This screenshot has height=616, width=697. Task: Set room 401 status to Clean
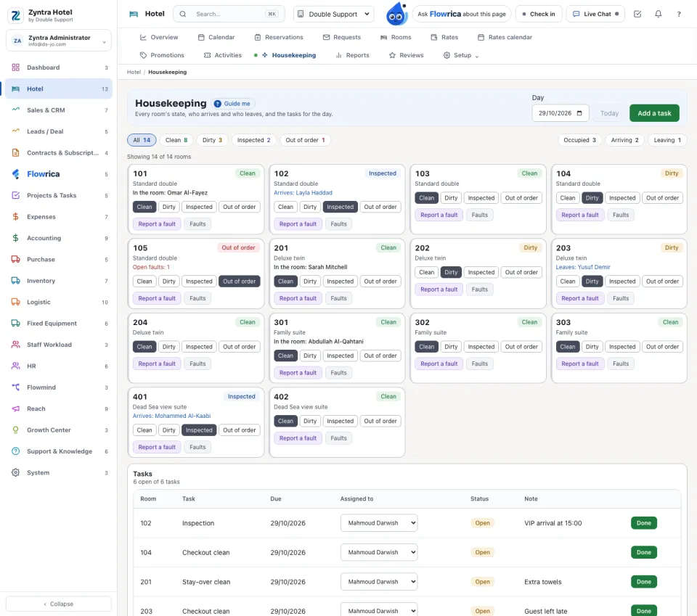144,430
